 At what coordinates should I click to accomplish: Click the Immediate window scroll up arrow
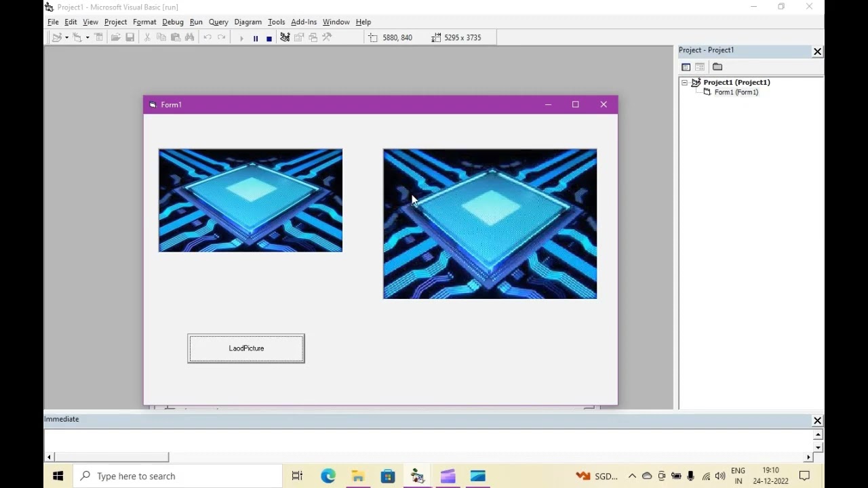tap(818, 434)
